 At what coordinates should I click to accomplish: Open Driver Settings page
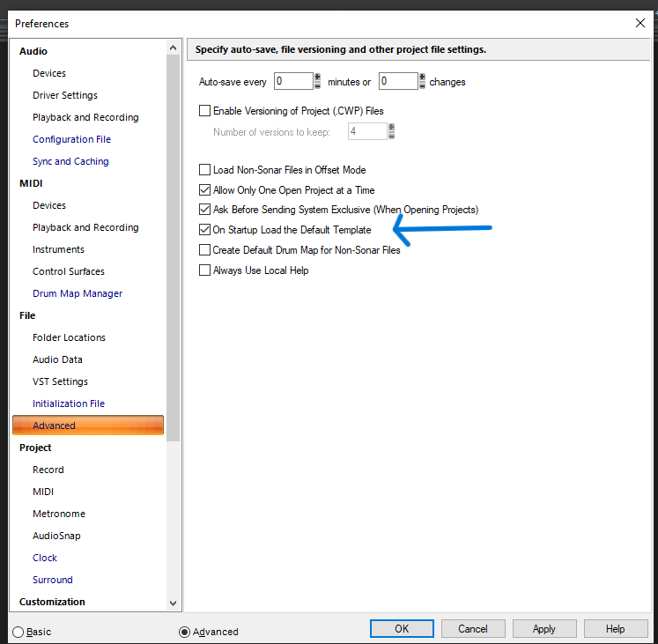pos(65,95)
